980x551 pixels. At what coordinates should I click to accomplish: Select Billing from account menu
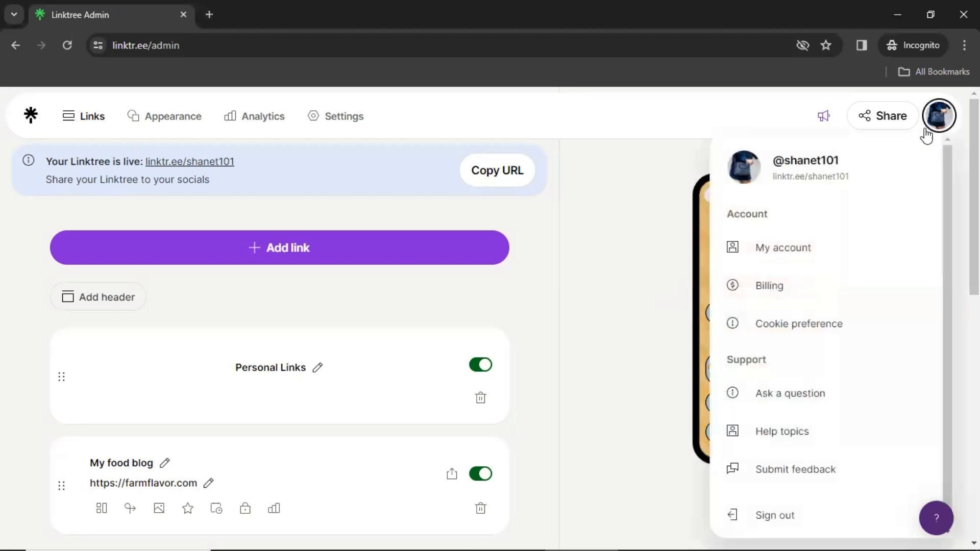tap(769, 286)
